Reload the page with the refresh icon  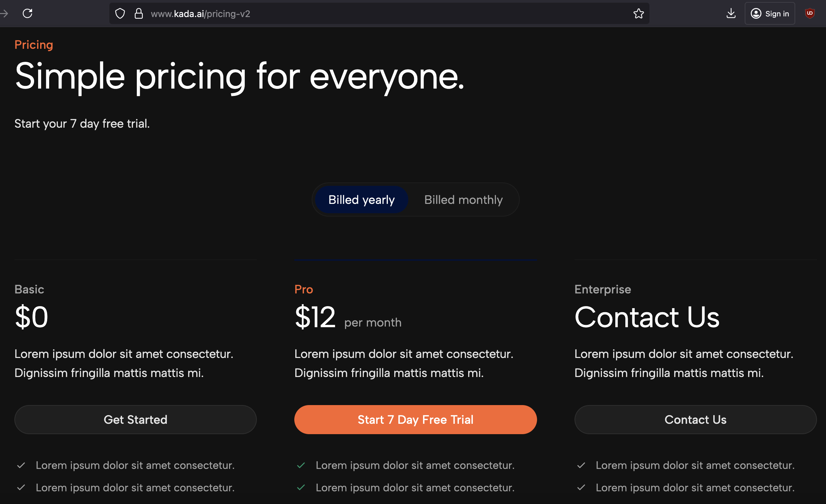click(27, 13)
